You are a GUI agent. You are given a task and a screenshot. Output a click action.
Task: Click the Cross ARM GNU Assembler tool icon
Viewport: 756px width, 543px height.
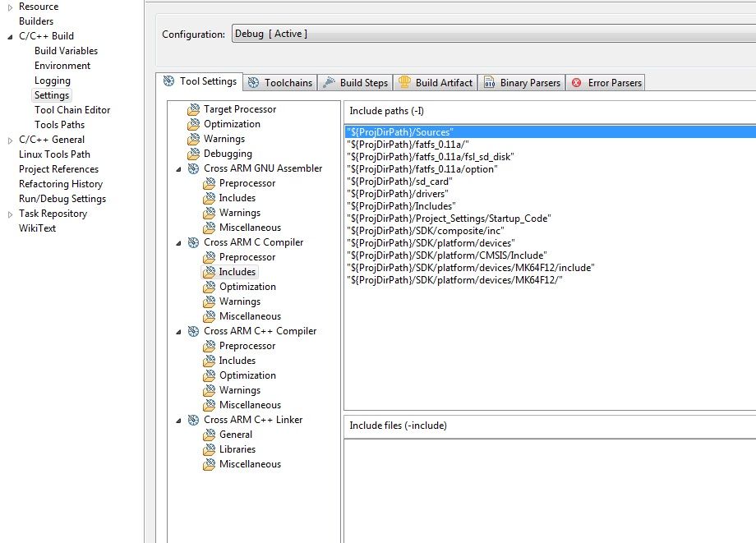[x=193, y=168]
